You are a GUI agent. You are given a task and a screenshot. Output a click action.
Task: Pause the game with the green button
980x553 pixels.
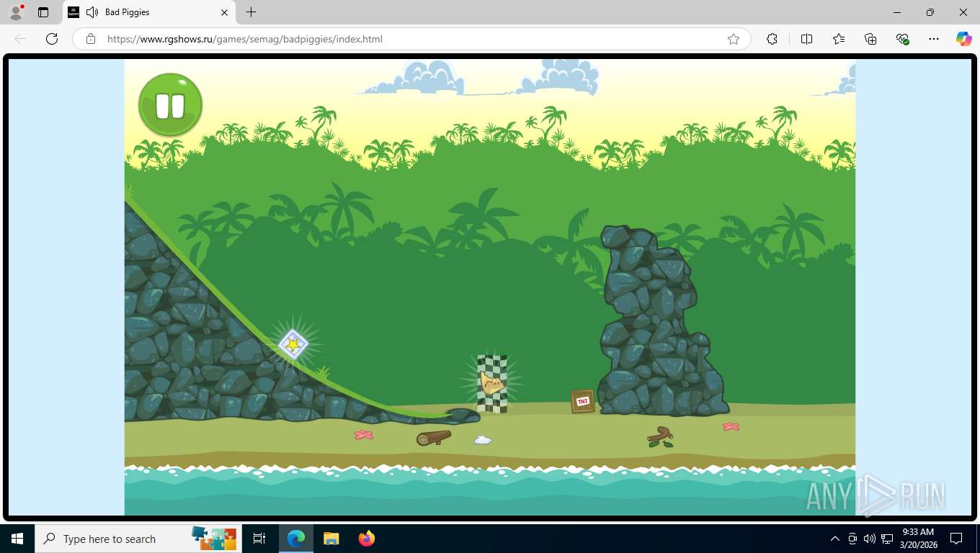(170, 105)
